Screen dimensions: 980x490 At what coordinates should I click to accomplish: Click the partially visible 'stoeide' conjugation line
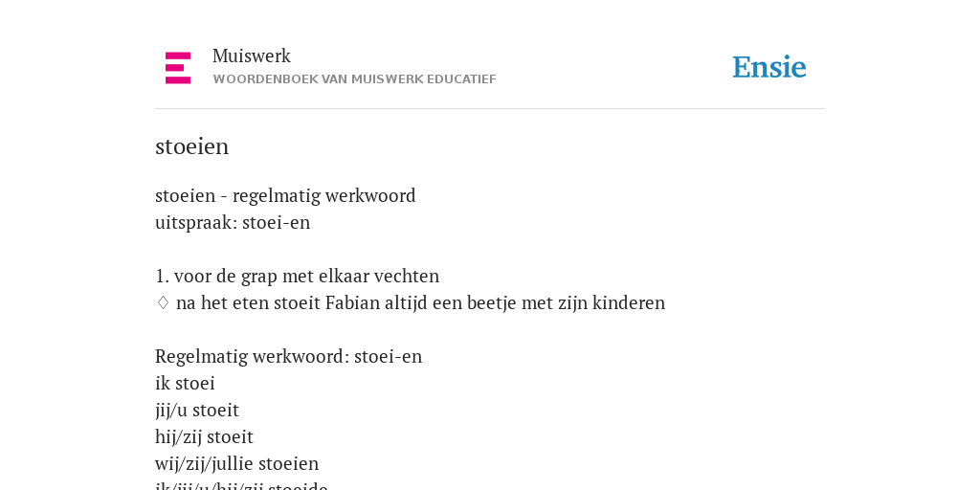click(x=242, y=485)
